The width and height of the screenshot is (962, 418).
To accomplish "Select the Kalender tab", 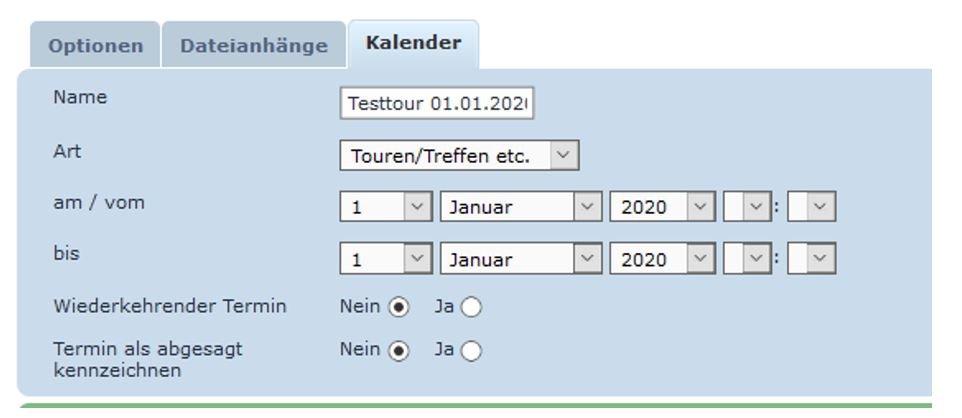I will coord(413,44).
